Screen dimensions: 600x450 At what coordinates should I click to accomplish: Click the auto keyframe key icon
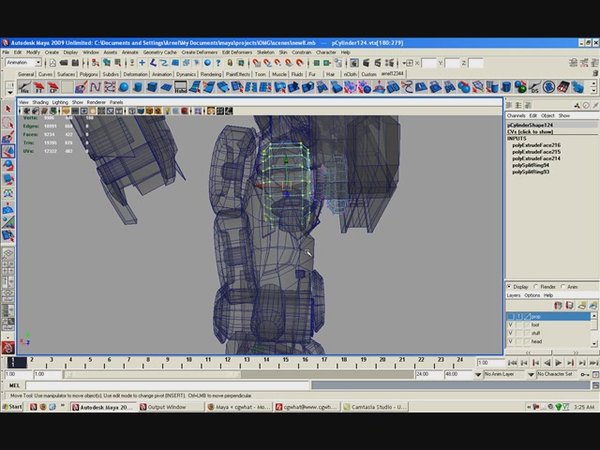click(x=585, y=374)
